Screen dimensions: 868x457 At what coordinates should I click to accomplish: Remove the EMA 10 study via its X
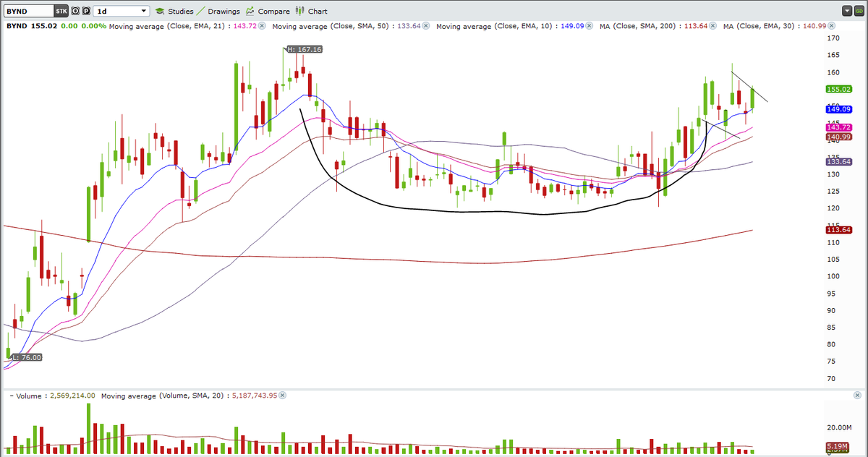(587, 26)
